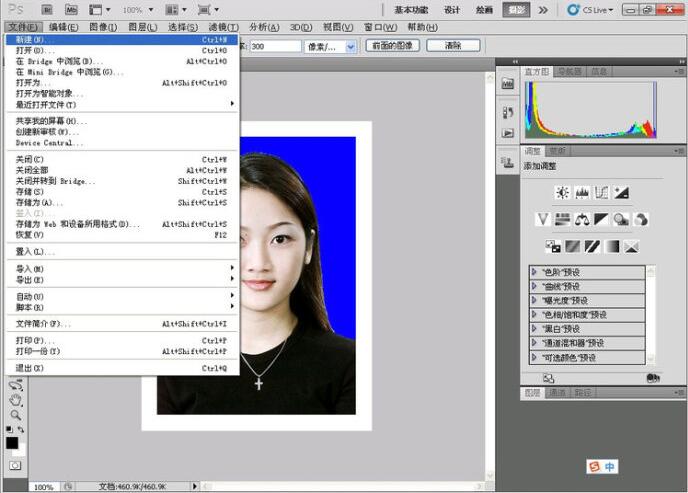The image size is (688, 493).
Task: Click the Vibrance adjustment icon
Action: 543,219
